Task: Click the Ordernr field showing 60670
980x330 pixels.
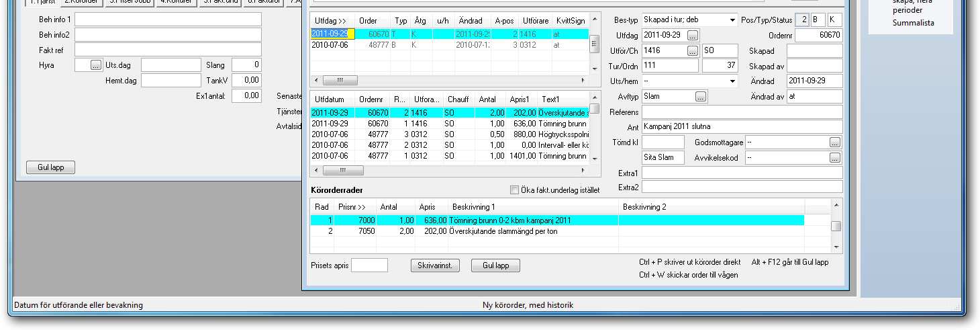Action: click(x=818, y=35)
